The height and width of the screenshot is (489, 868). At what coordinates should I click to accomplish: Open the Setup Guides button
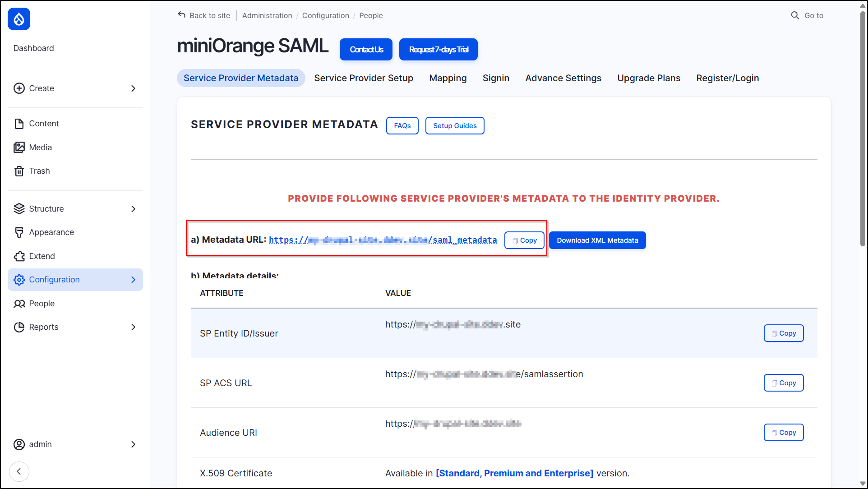(x=455, y=126)
